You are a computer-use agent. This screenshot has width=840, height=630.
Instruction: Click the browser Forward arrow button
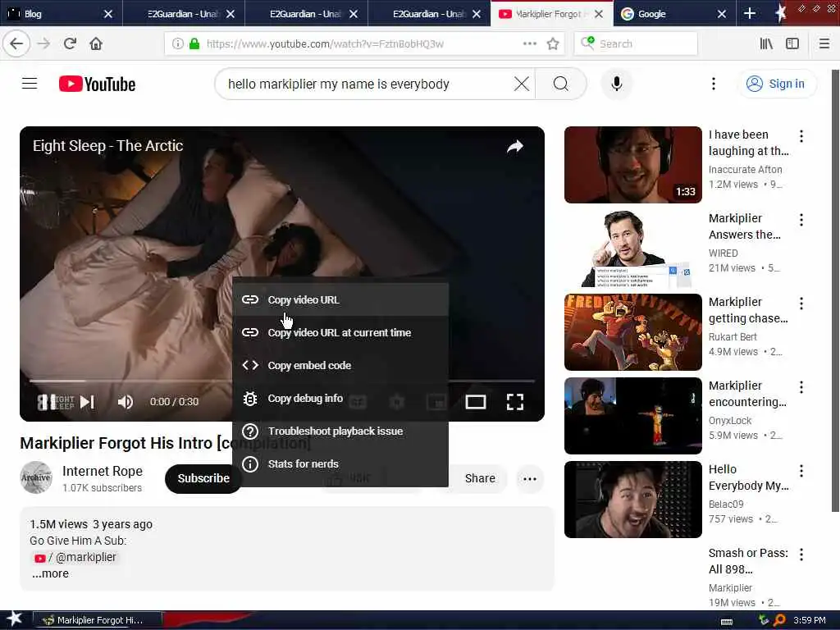tap(44, 43)
